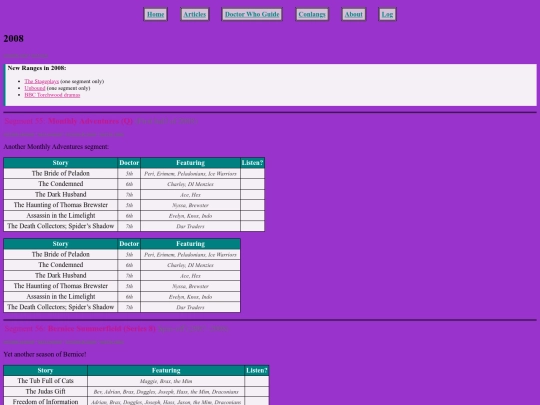Screen dimensions: 540x405
Task: Click Listen? cell for The Haunting of Thomas Brewster
Action: 252,205
